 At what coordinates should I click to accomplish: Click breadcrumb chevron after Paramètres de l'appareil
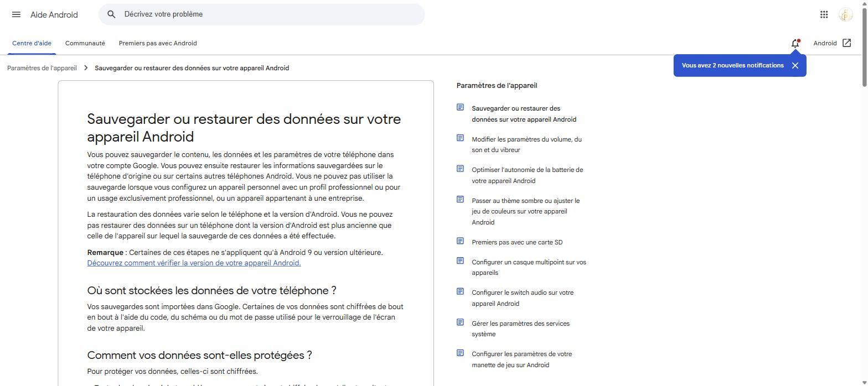86,68
